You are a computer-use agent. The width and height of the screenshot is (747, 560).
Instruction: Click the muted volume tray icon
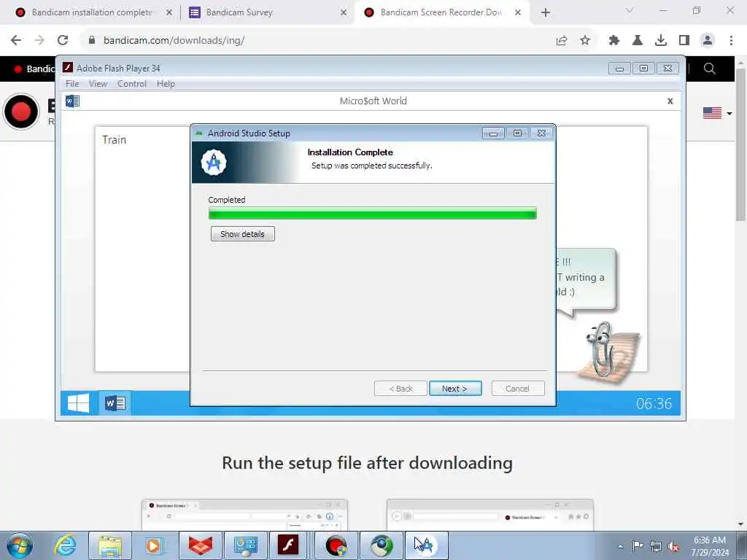[x=673, y=546]
